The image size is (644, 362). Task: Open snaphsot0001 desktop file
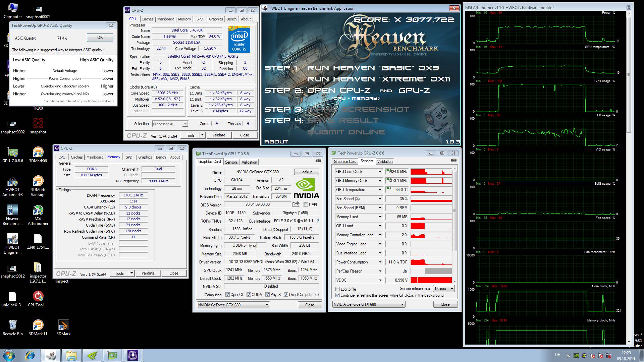(x=38, y=12)
